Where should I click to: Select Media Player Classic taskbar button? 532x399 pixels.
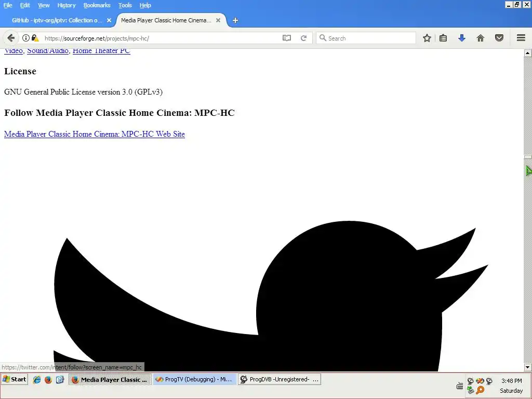click(110, 379)
